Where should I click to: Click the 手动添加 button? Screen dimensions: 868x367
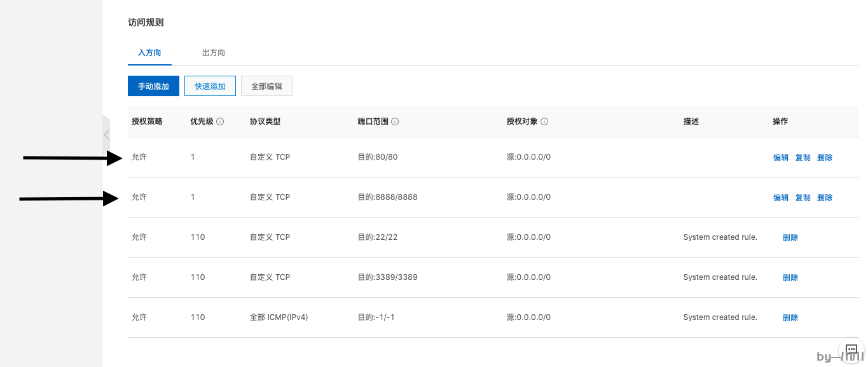(153, 86)
